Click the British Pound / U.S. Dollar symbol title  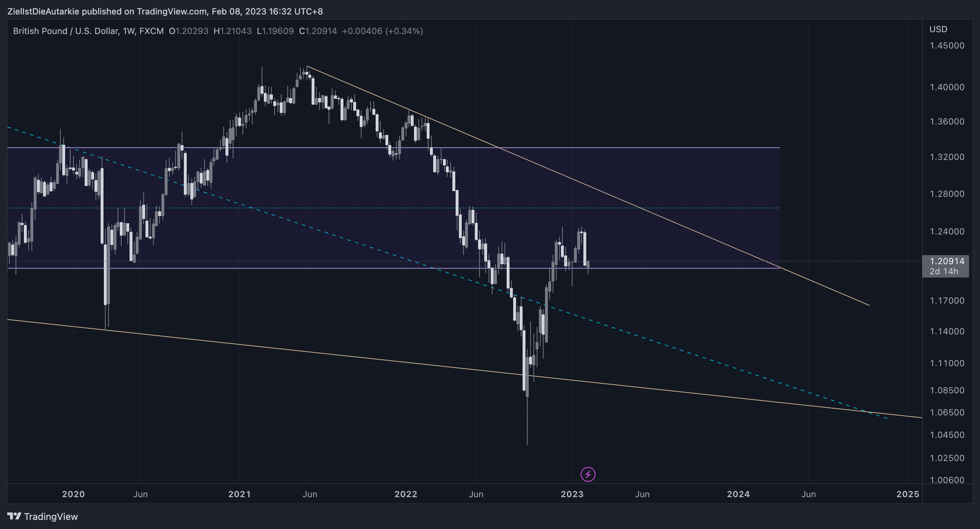click(66, 31)
